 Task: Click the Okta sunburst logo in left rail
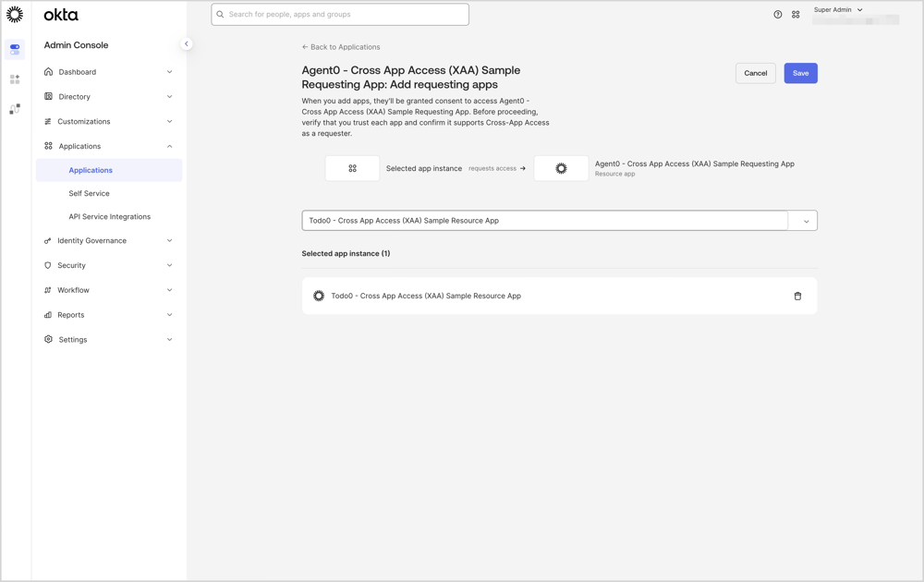click(x=15, y=15)
